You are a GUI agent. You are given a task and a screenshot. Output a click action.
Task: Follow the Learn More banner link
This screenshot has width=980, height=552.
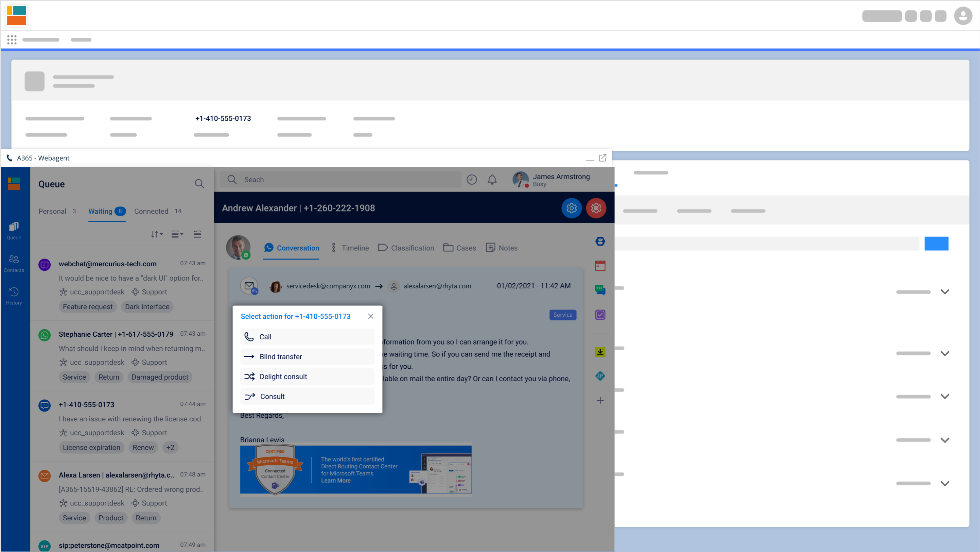tap(336, 481)
